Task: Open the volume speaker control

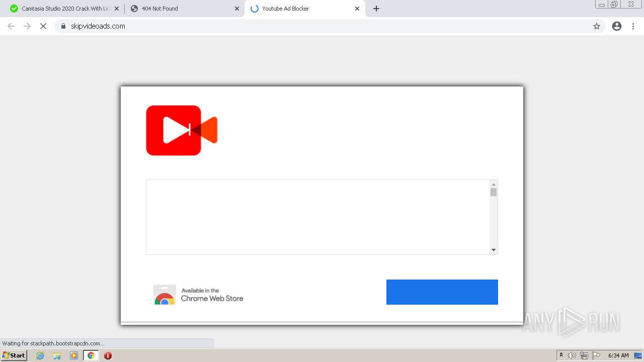Action: click(572, 355)
